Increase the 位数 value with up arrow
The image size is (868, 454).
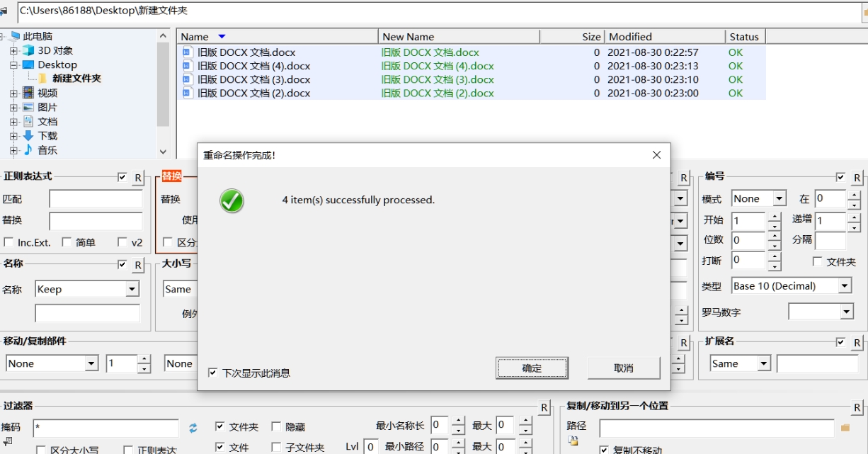tap(774, 235)
